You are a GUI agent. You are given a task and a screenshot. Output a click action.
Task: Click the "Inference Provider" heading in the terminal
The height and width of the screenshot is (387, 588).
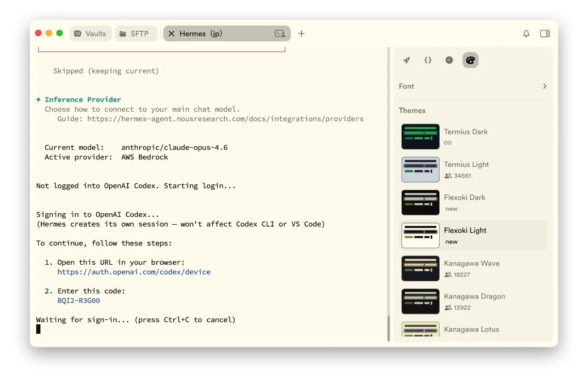pos(83,99)
